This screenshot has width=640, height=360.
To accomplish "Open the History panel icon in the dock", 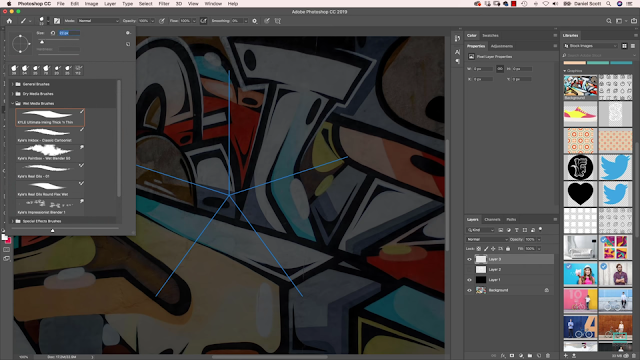I will (458, 38).
